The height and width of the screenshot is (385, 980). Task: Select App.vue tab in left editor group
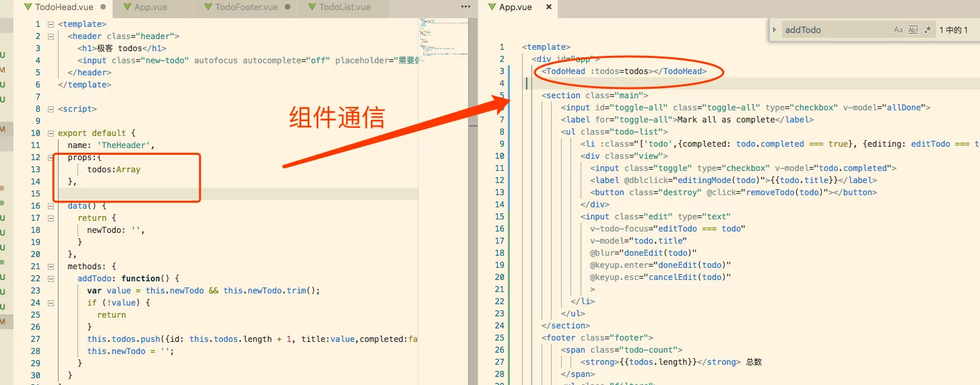[x=151, y=7]
